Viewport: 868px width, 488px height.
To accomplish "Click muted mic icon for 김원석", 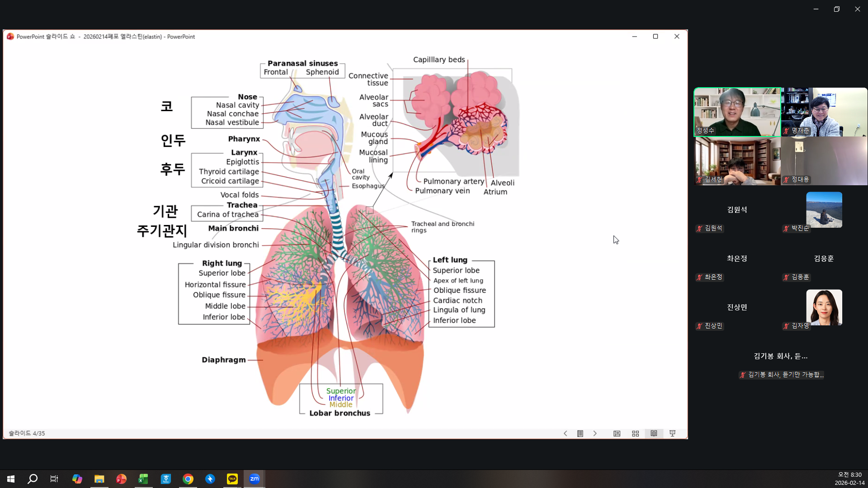I will [699, 229].
